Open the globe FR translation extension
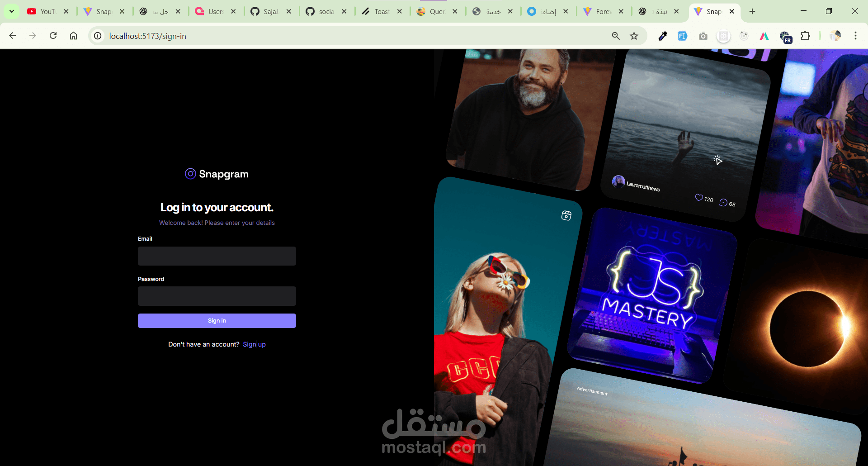This screenshot has width=868, height=466. [x=786, y=37]
